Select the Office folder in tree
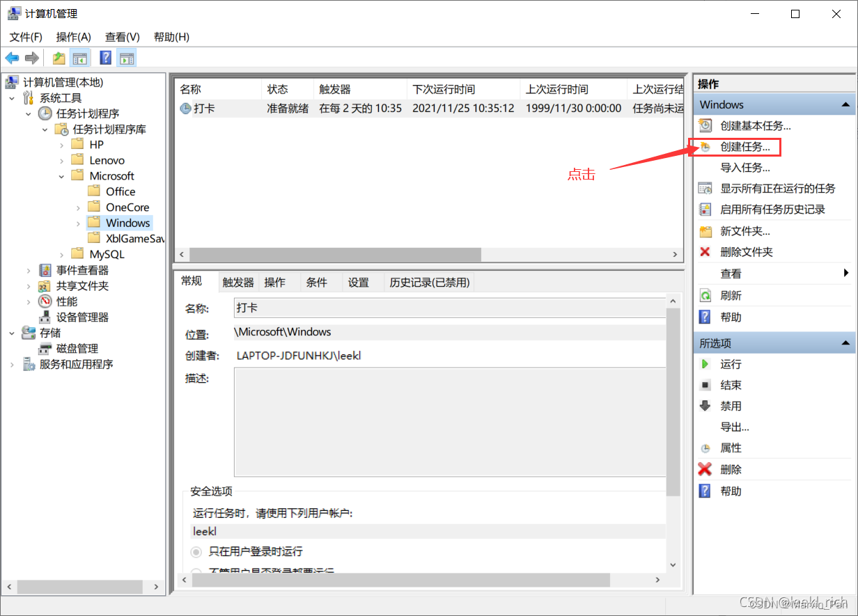The height and width of the screenshot is (616, 858). [120, 191]
